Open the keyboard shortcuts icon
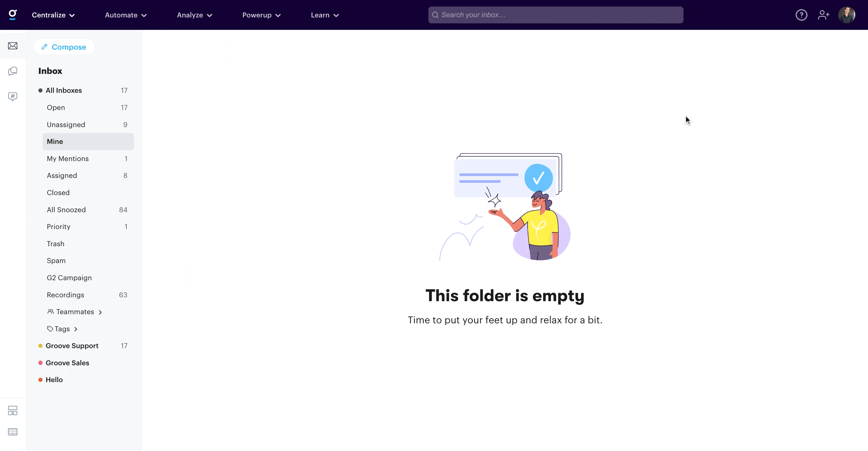Viewport: 868px width, 451px height. pyautogui.click(x=12, y=432)
